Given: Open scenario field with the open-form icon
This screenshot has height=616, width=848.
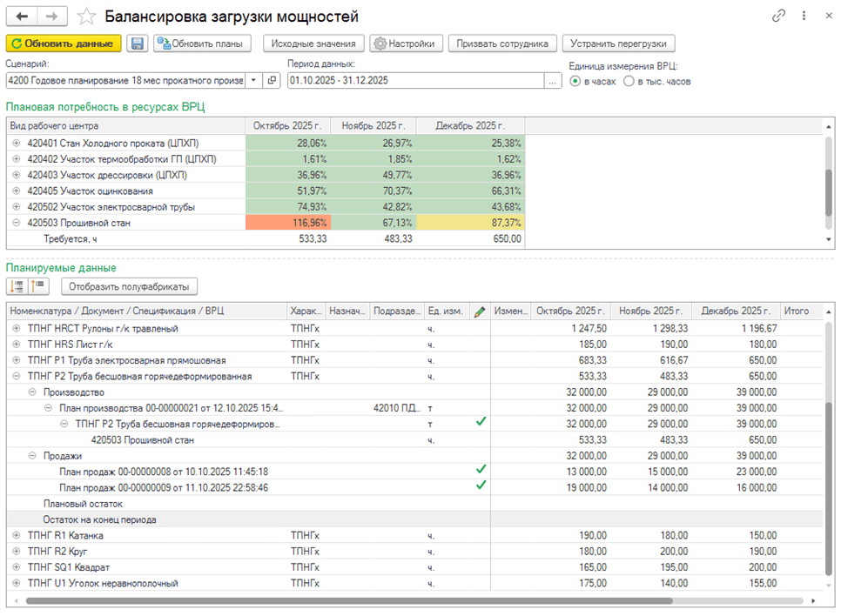Looking at the screenshot, I should pos(272,80).
